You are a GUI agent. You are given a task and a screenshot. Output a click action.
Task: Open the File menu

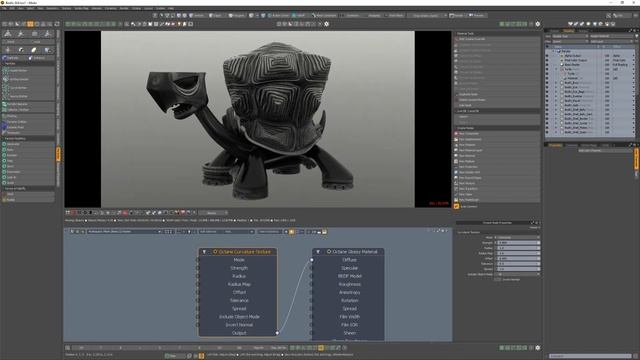(x=4, y=8)
